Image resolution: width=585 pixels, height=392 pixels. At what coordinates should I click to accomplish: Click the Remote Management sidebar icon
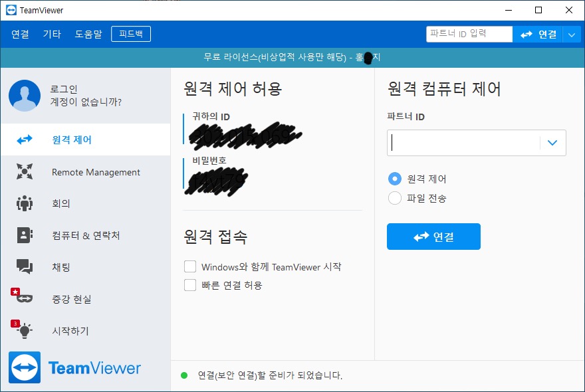pyautogui.click(x=25, y=171)
